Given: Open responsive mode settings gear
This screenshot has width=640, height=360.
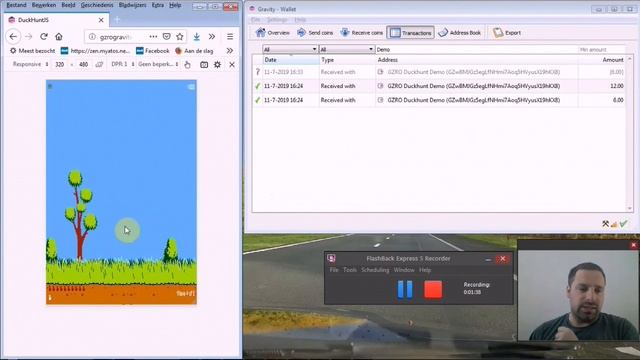Looking at the screenshot, I should click(x=218, y=64).
